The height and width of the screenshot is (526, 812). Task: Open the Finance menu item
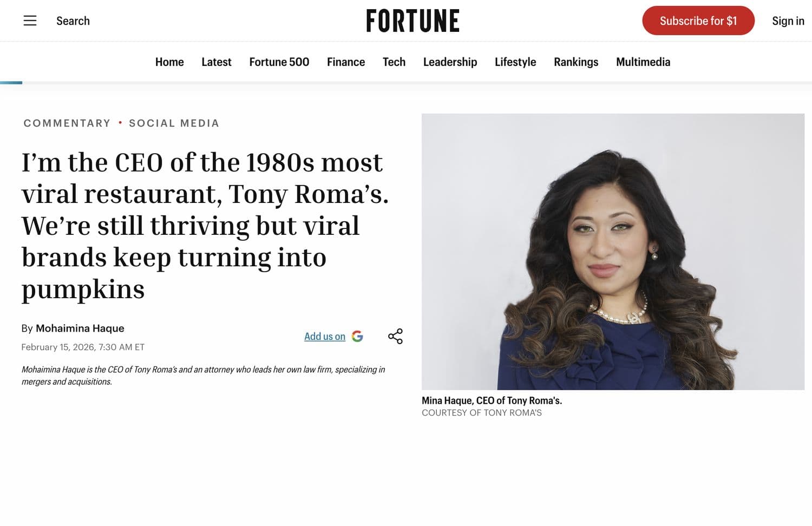coord(346,62)
